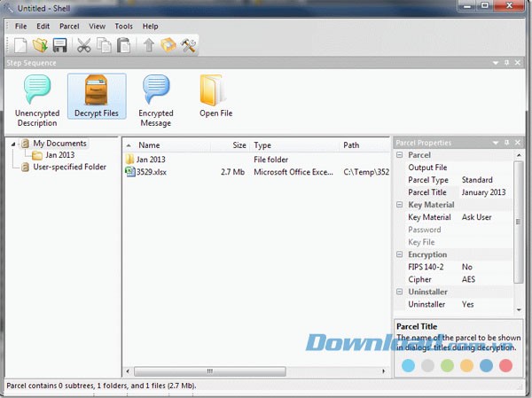Collapse the Encryption property group

tap(400, 254)
